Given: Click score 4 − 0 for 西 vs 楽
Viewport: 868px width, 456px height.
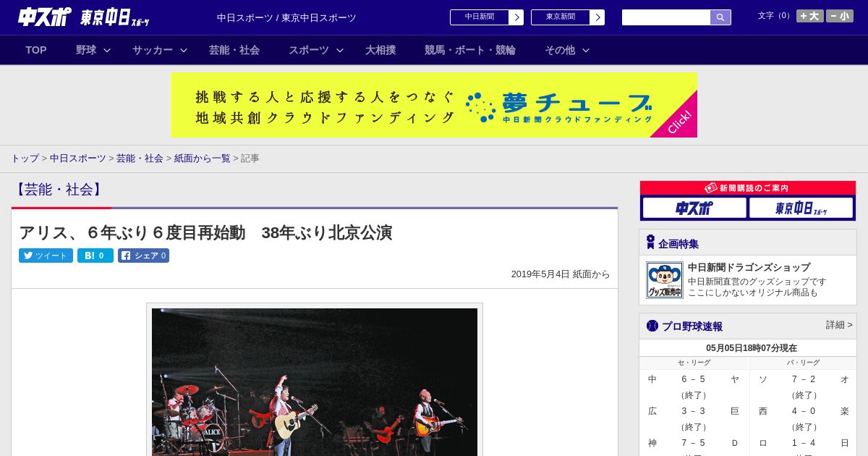Looking at the screenshot, I should click(x=804, y=411).
